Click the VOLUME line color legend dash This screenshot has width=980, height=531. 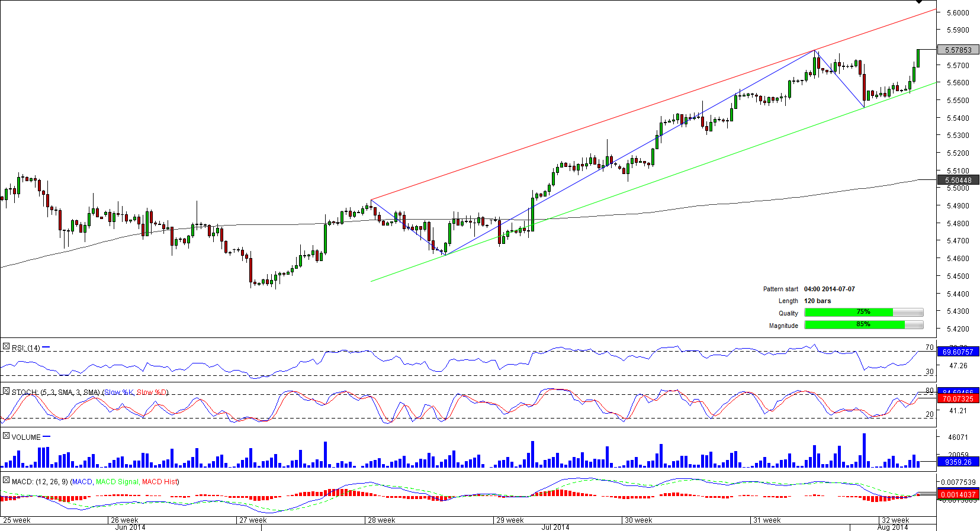click(x=47, y=437)
